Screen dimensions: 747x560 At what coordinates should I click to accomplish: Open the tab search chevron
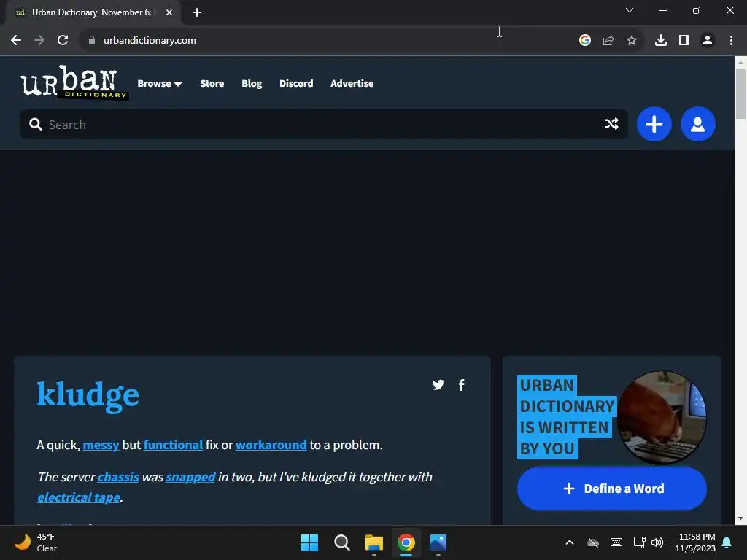[630, 10]
